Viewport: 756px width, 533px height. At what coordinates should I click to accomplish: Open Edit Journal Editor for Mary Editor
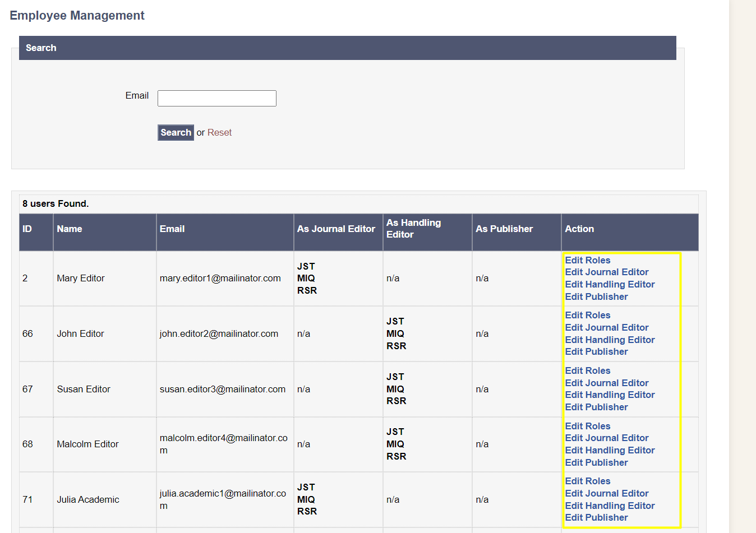click(606, 272)
